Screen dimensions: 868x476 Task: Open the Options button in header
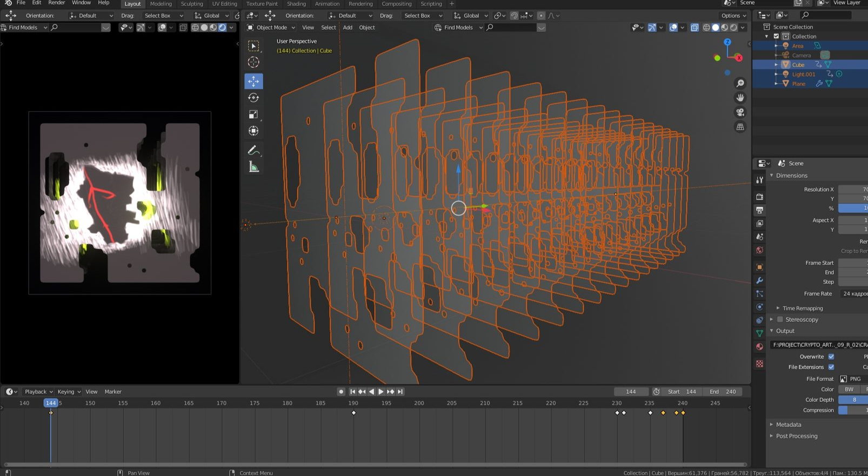(733, 16)
